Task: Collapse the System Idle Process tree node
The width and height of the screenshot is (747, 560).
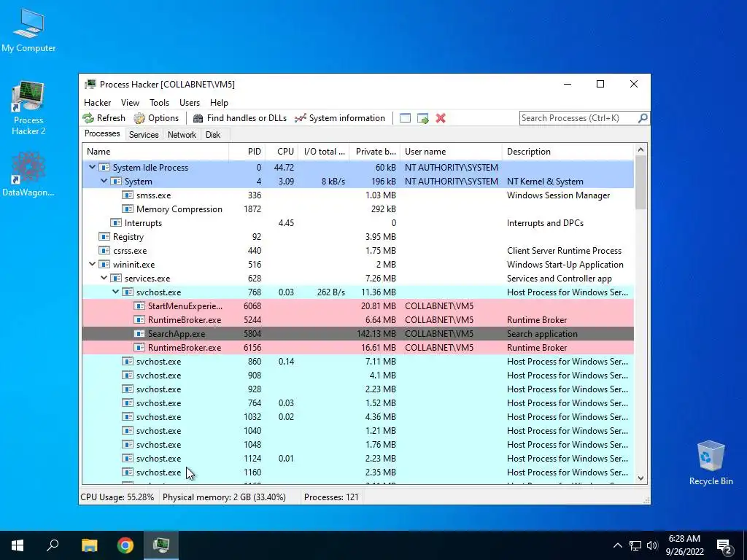Action: tap(93, 167)
